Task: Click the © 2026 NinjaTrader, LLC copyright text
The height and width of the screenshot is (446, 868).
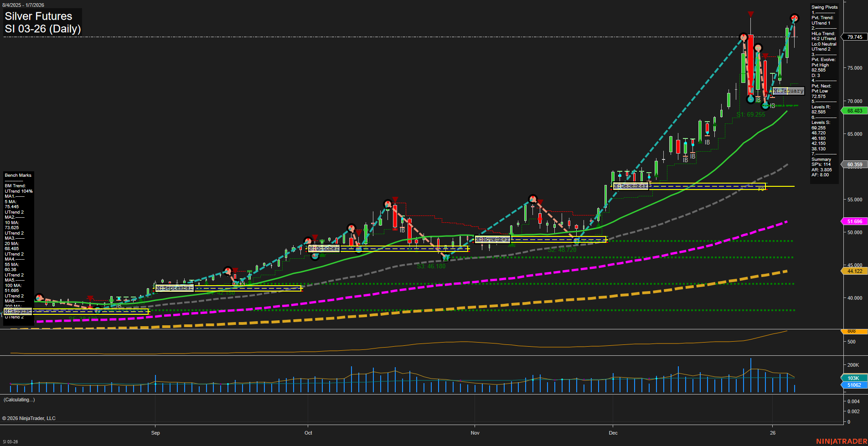Action: tap(30, 418)
